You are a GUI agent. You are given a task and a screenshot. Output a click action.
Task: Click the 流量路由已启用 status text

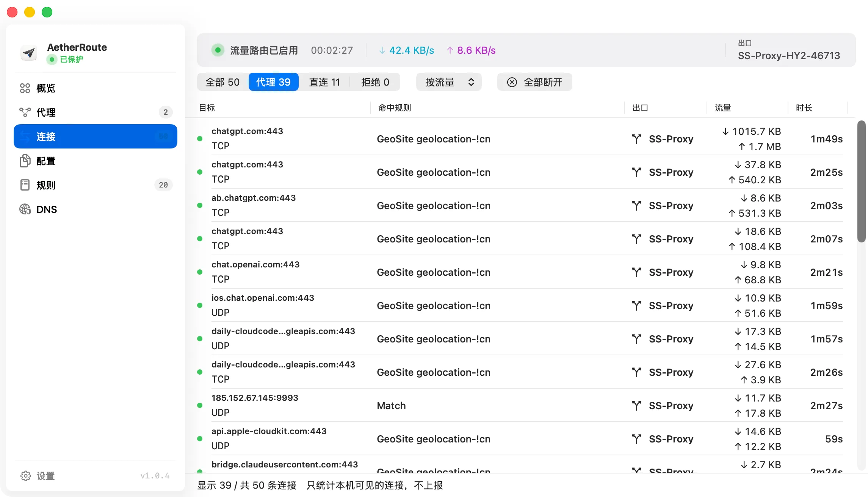[x=264, y=50]
